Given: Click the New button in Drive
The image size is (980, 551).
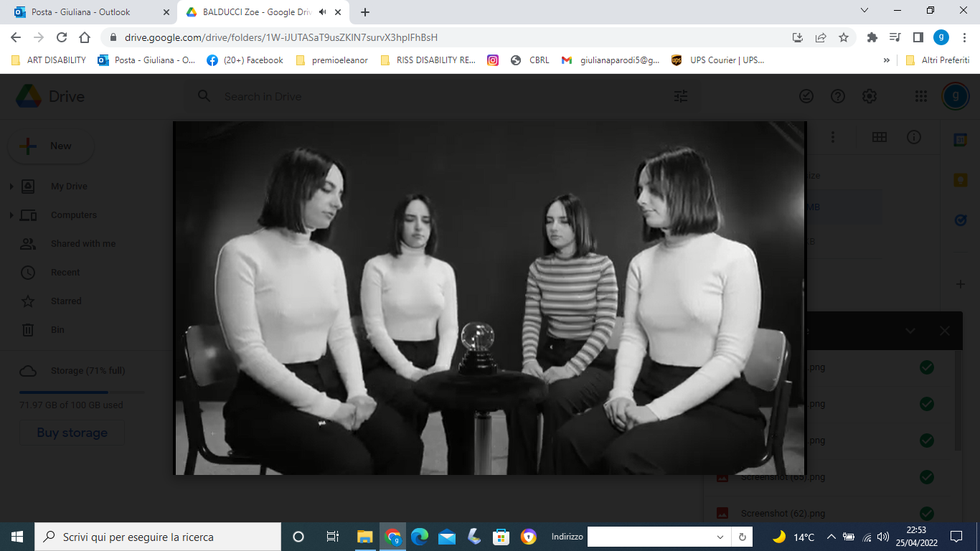Looking at the screenshot, I should (50, 146).
